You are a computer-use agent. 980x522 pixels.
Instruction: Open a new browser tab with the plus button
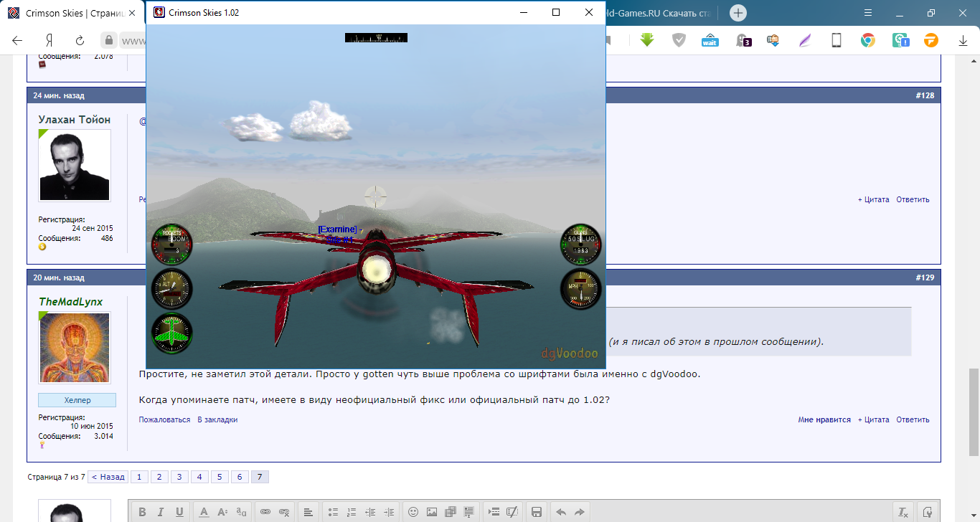click(738, 13)
